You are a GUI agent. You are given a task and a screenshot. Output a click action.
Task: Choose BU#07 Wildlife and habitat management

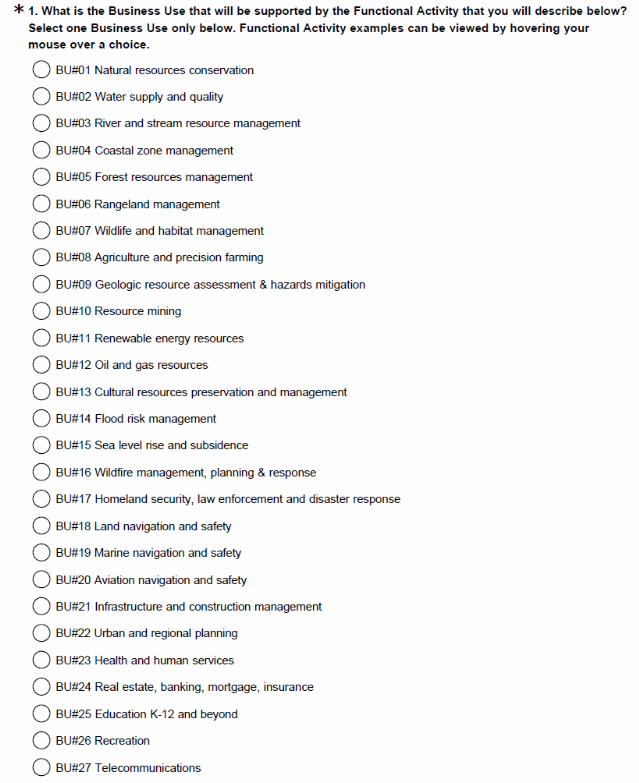coord(42,231)
